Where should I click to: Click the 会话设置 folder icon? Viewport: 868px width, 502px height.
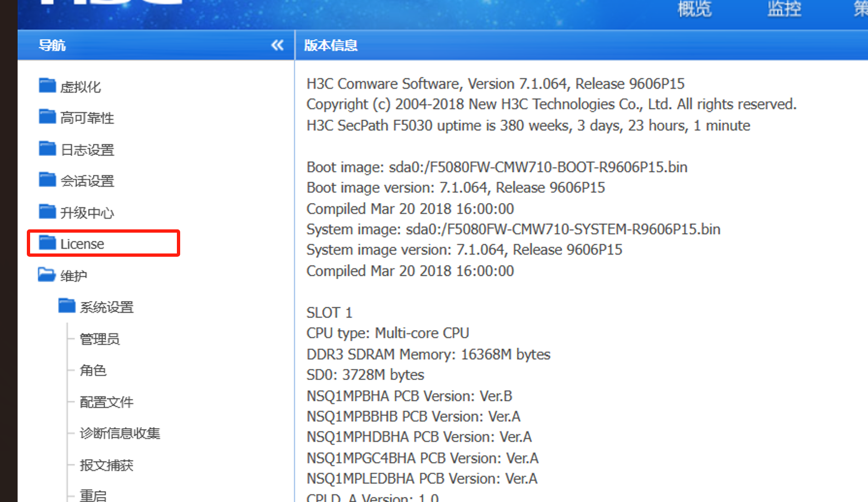coord(47,180)
